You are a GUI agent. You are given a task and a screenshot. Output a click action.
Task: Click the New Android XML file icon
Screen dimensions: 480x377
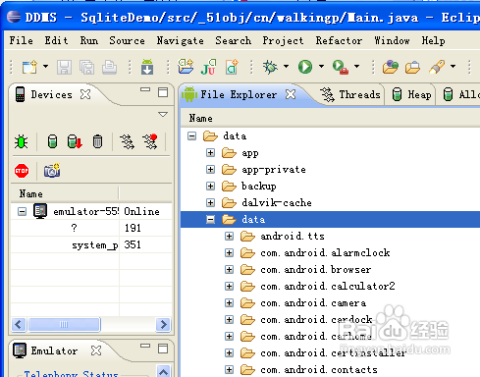coord(232,67)
